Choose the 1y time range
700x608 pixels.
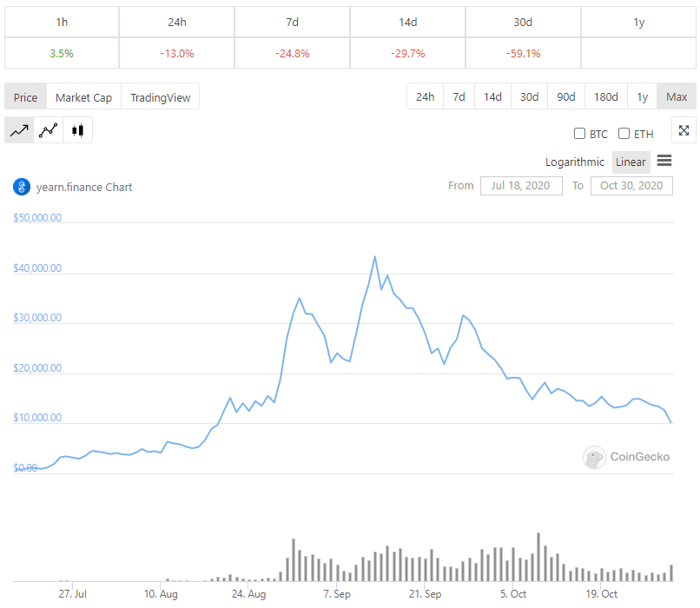643,96
